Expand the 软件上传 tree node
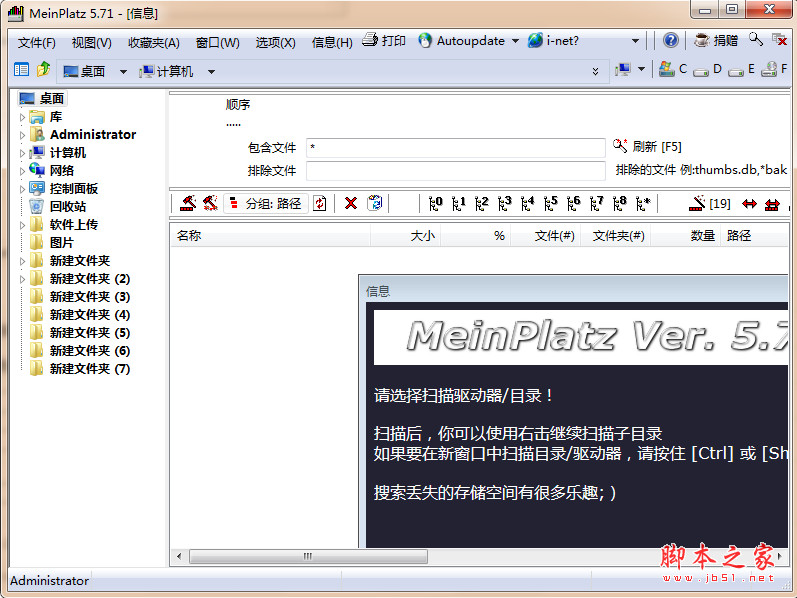This screenshot has height=598, width=797. pyautogui.click(x=22, y=225)
